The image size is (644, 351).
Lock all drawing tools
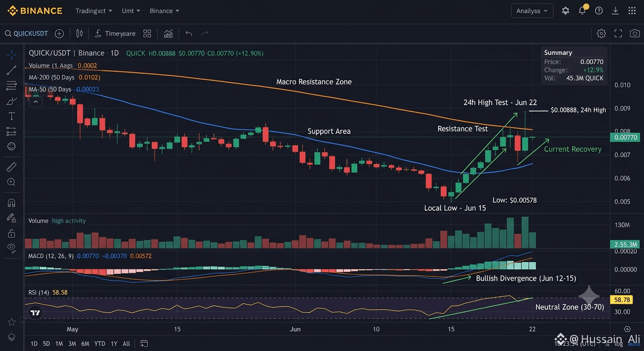pos(11,234)
